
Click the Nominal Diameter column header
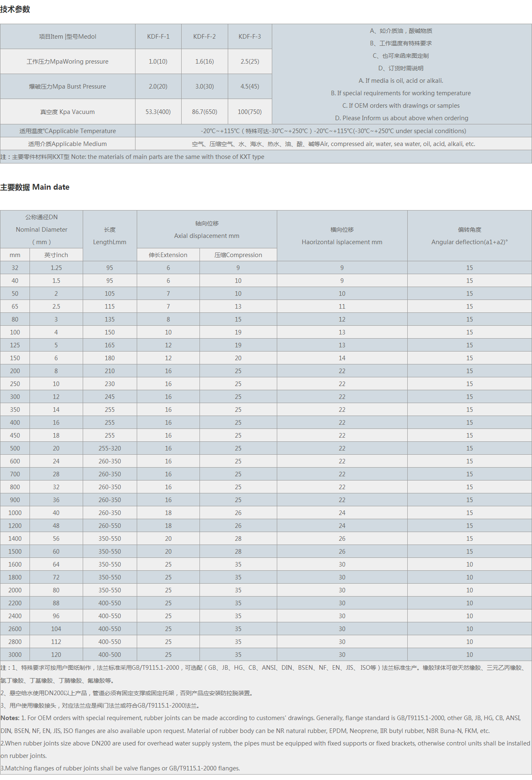[x=42, y=230]
